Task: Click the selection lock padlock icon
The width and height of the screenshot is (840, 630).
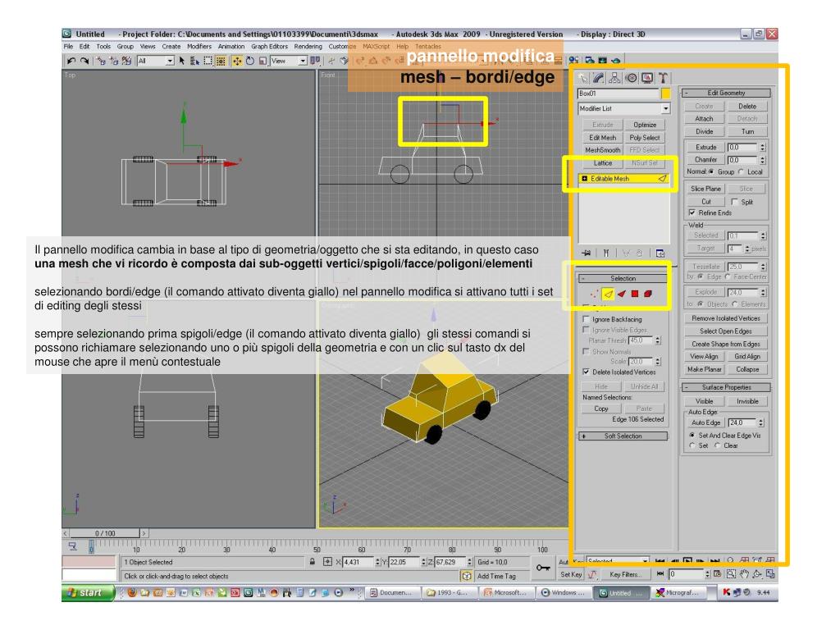Action: (x=313, y=561)
